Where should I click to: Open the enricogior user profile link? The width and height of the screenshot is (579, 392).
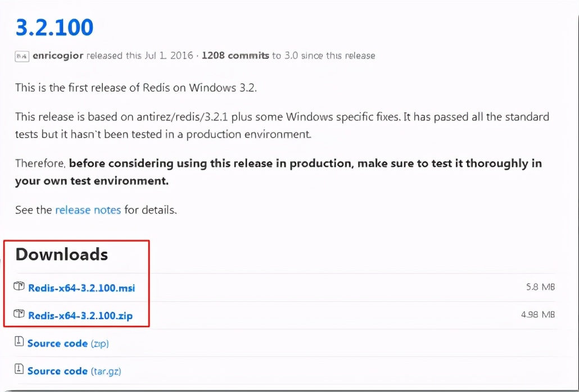pyautogui.click(x=58, y=56)
